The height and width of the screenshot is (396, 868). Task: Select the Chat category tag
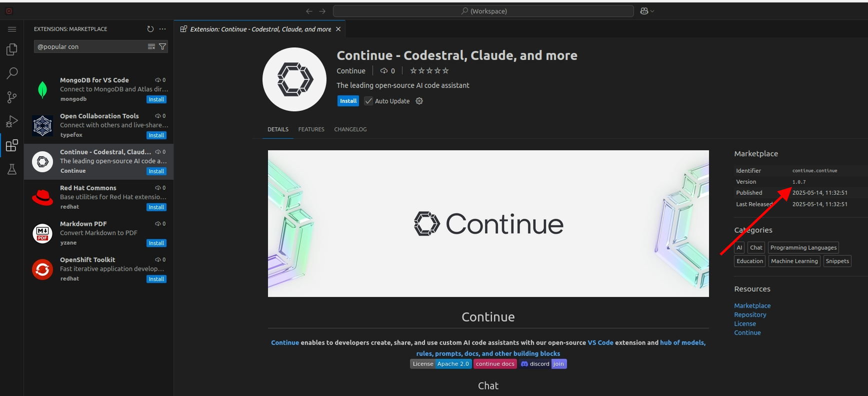756,248
